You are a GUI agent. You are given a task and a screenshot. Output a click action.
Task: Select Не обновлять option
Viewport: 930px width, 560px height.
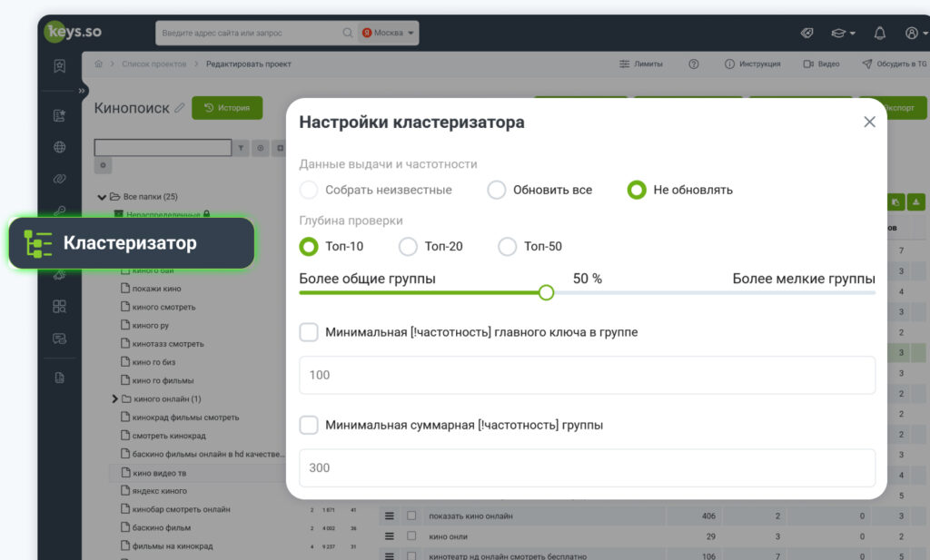[680, 190]
